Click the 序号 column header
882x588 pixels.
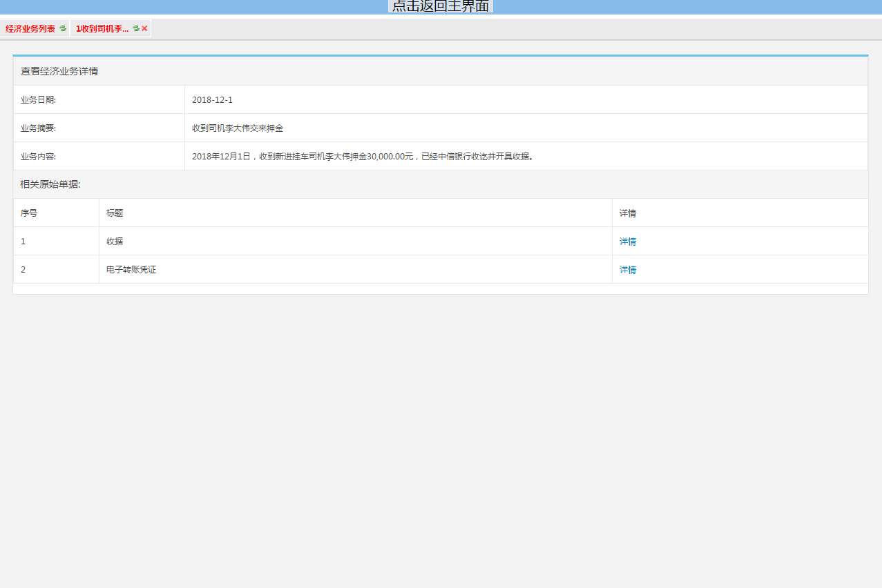29,213
